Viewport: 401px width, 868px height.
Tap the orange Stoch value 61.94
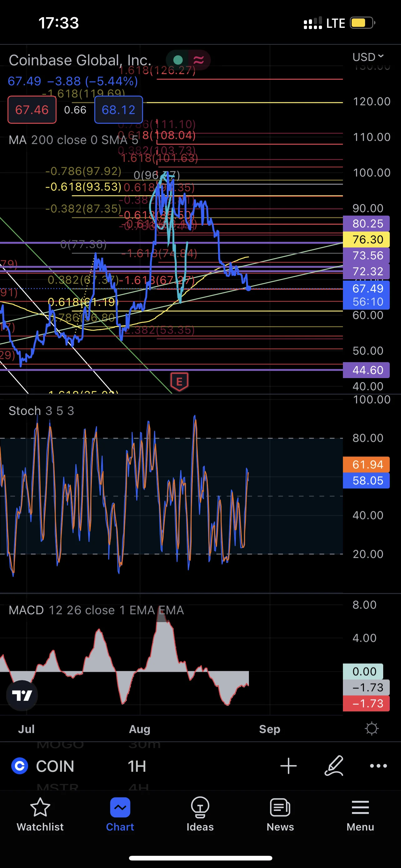[366, 464]
